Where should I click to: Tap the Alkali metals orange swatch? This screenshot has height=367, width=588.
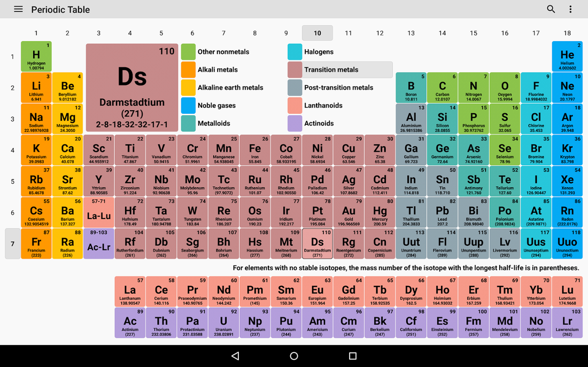(x=188, y=70)
